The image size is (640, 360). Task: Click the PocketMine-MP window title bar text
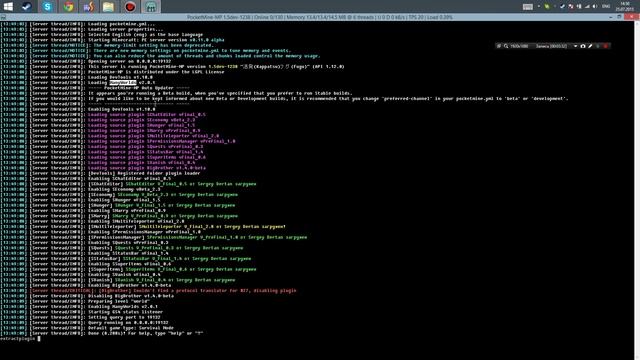pyautogui.click(x=320, y=17)
